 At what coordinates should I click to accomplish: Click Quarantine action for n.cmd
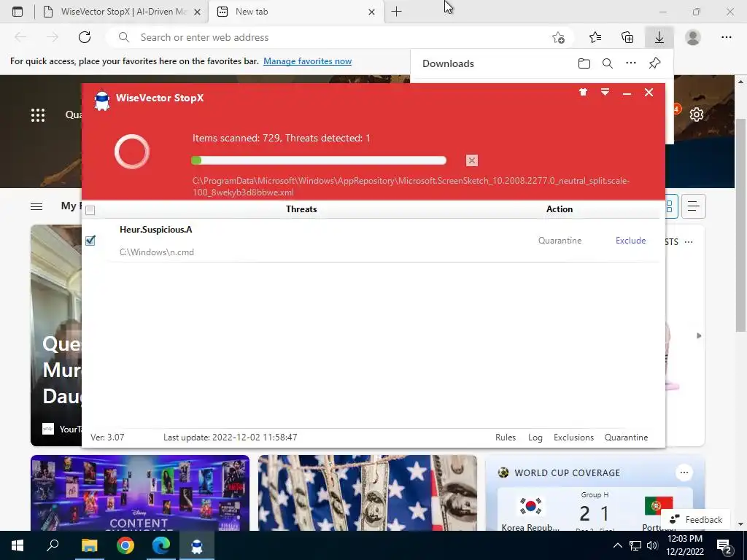[x=560, y=241]
